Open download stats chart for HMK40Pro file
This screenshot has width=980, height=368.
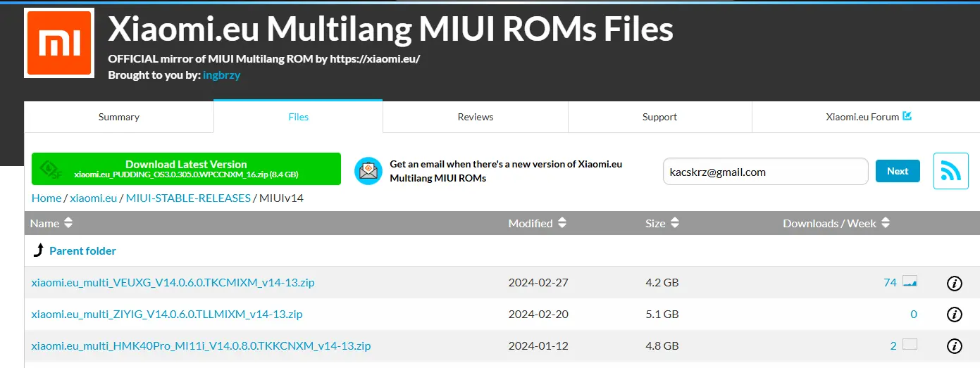[910, 345]
